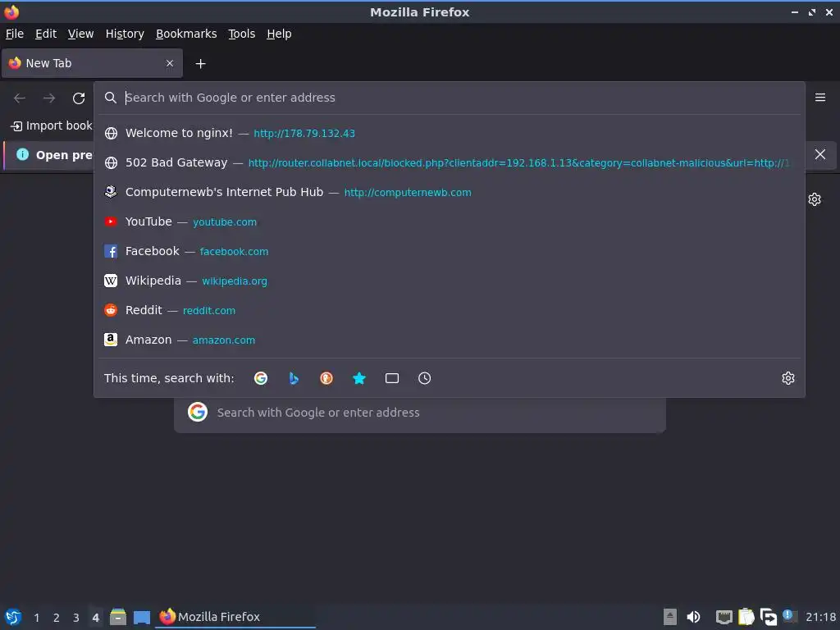Open the File menu
The height and width of the screenshot is (630, 840).
click(15, 34)
